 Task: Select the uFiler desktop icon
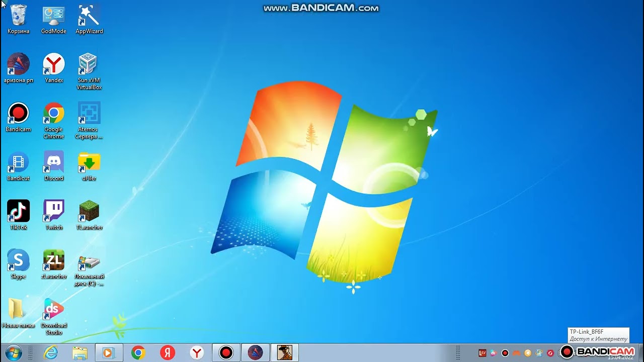pos(89,166)
